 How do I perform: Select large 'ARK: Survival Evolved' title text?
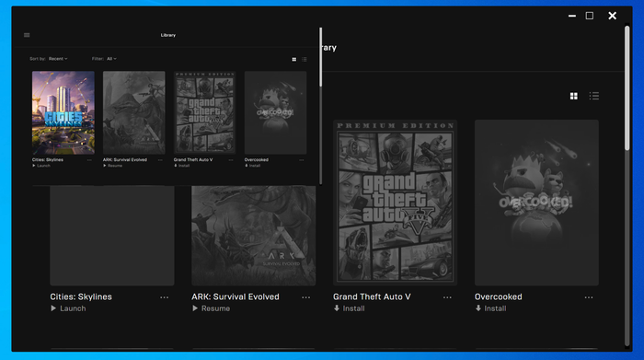click(236, 296)
